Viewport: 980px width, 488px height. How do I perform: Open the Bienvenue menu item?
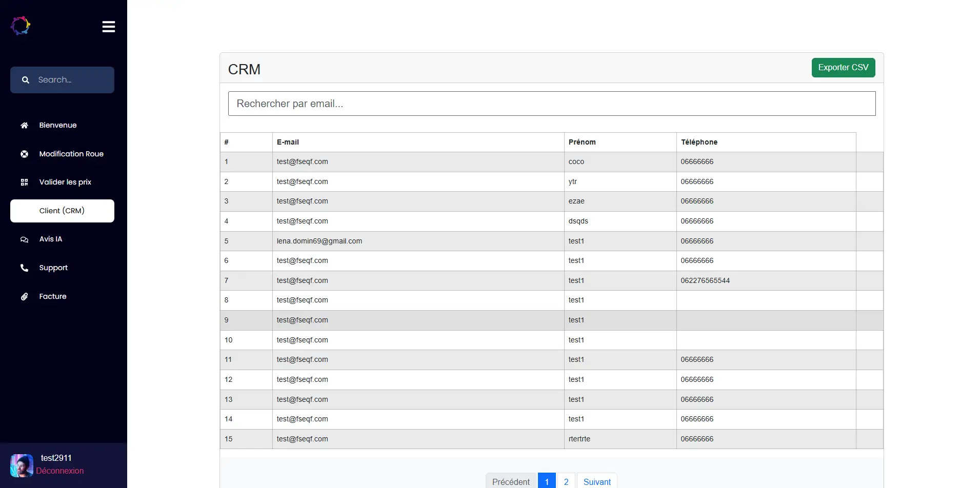click(58, 126)
